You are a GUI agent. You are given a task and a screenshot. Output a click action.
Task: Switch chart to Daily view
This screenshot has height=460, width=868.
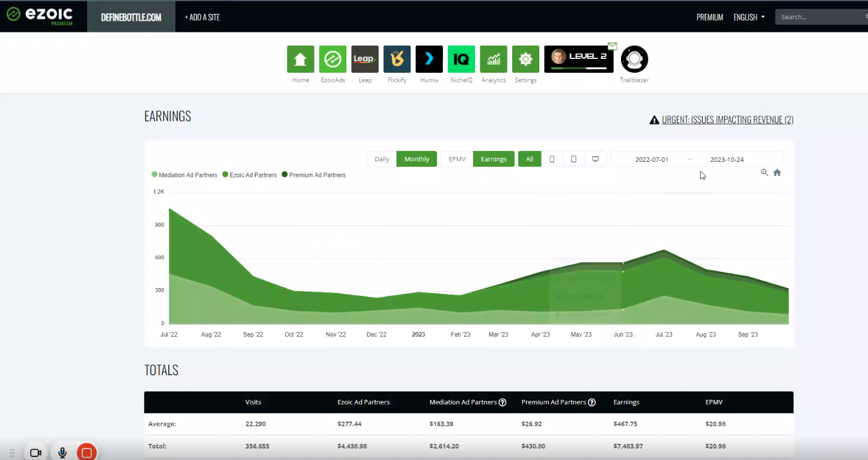point(382,159)
